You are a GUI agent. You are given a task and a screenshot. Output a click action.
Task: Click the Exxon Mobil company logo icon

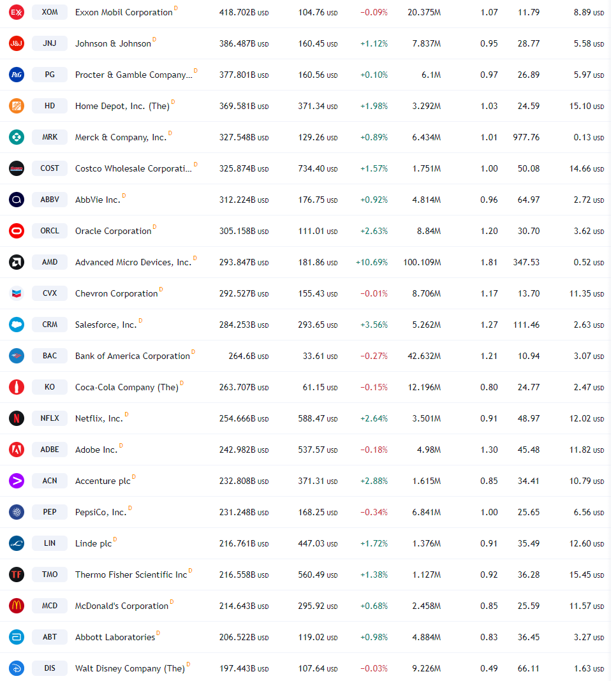(17, 12)
